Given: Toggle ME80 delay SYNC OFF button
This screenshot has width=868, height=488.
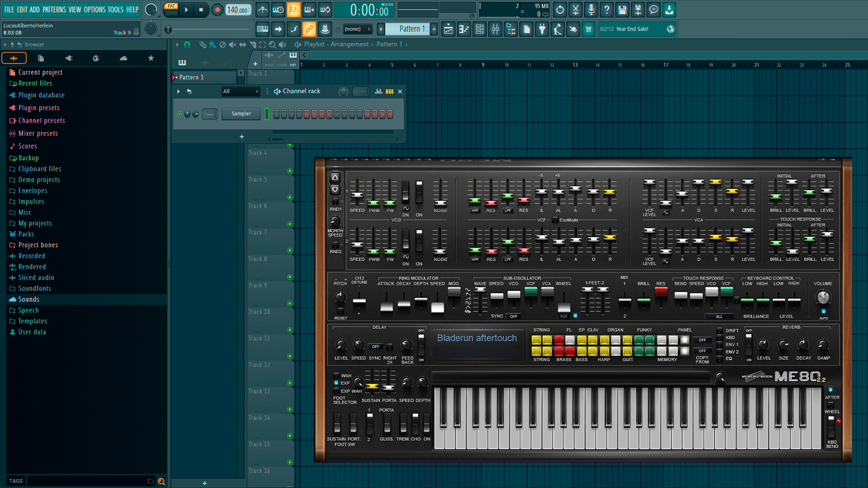Looking at the screenshot, I should (376, 346).
